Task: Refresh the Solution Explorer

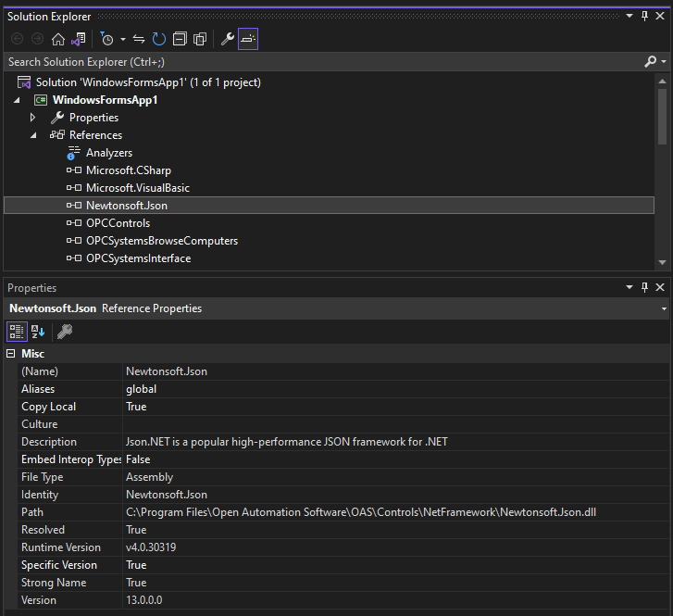Action: pyautogui.click(x=159, y=39)
